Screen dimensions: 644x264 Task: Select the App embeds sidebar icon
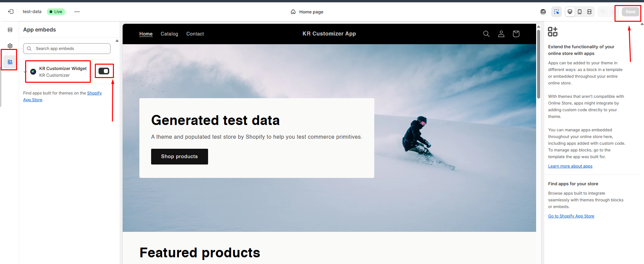point(10,62)
